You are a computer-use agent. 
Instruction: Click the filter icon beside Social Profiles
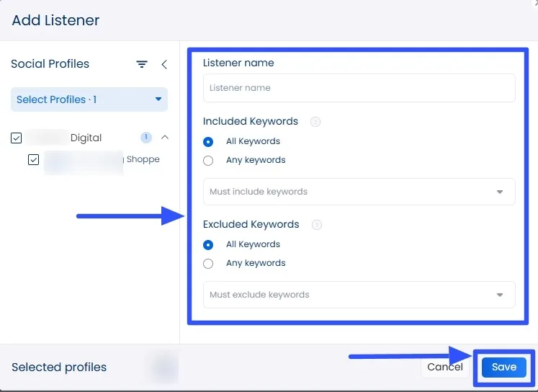tap(142, 64)
